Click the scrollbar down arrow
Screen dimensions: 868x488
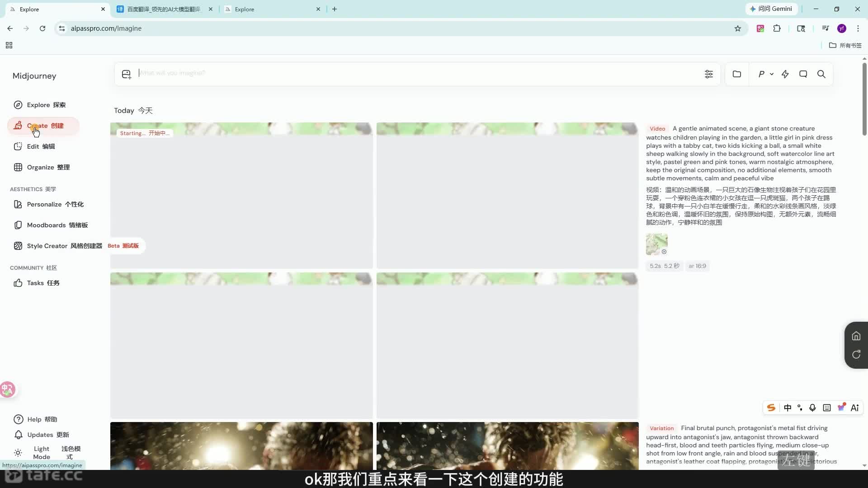coord(864,465)
